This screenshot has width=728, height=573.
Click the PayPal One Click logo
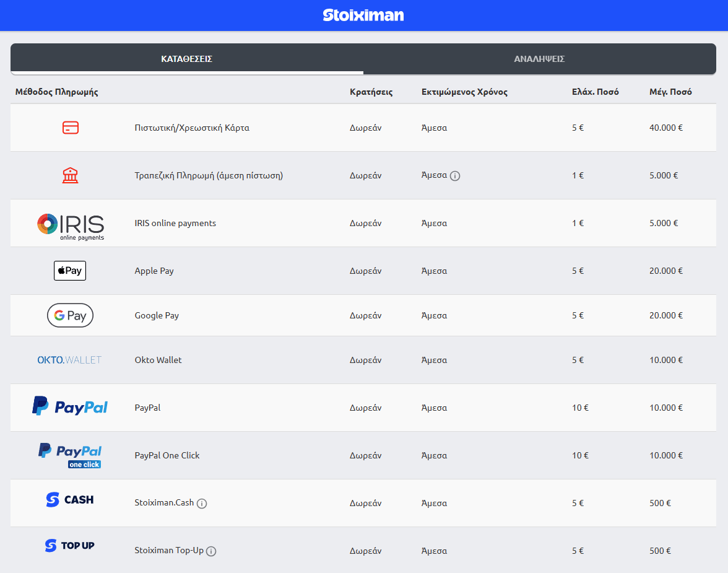click(x=70, y=455)
